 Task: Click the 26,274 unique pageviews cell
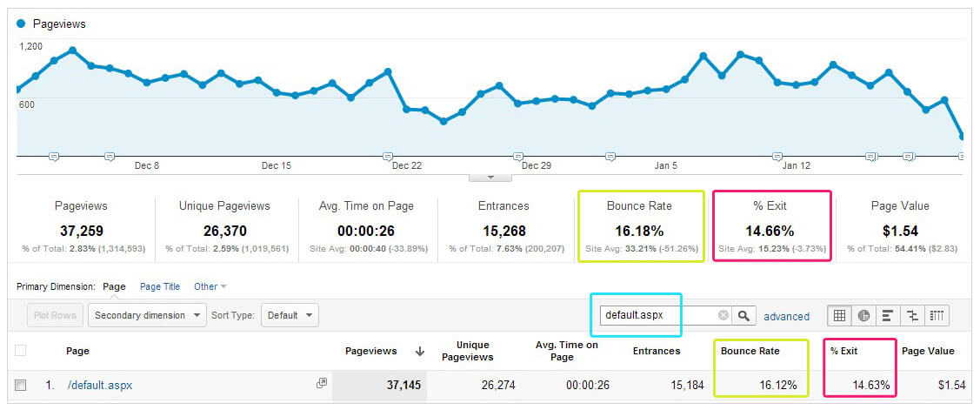(498, 386)
